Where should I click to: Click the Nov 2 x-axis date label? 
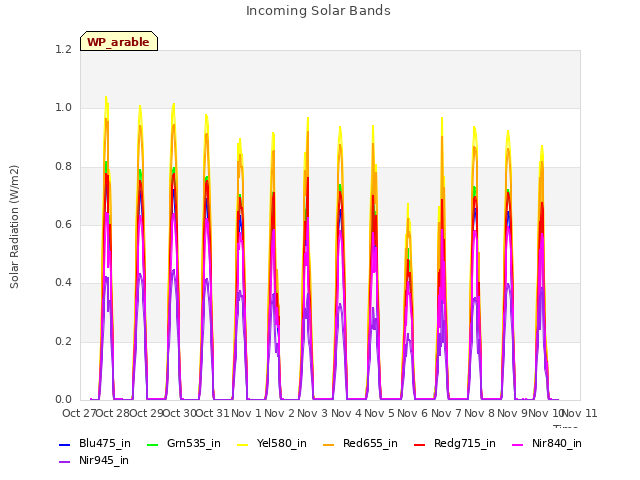(x=279, y=413)
